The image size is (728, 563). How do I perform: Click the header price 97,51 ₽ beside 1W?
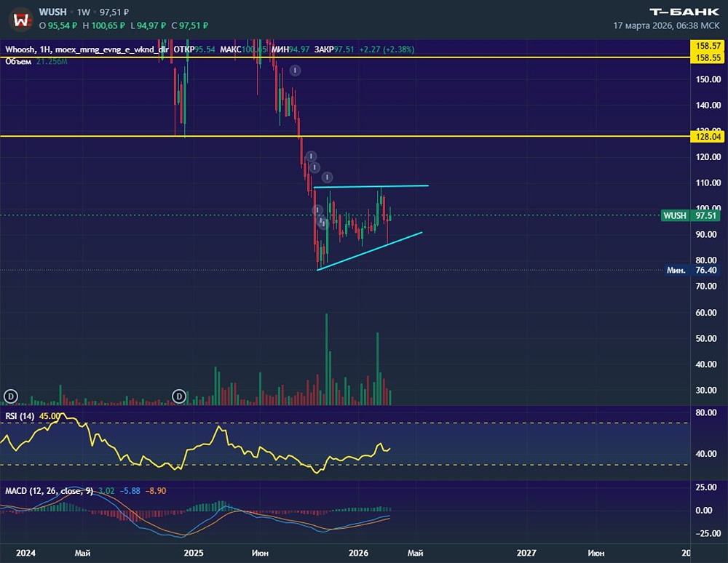[x=114, y=12]
